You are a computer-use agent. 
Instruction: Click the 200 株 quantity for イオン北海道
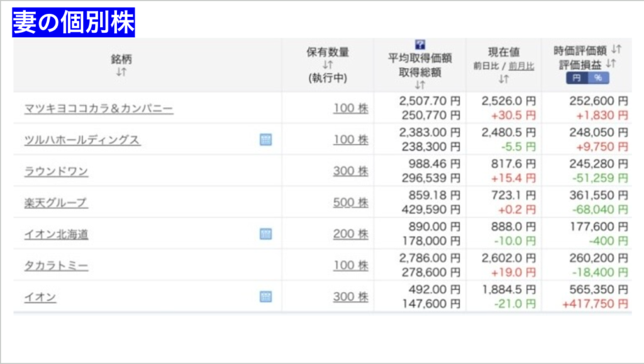pyautogui.click(x=350, y=234)
